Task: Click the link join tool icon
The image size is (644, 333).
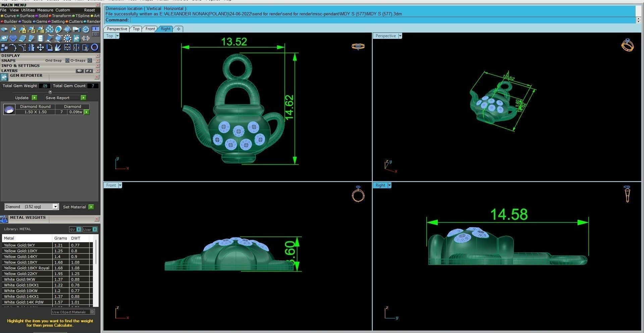Action: coord(67,48)
